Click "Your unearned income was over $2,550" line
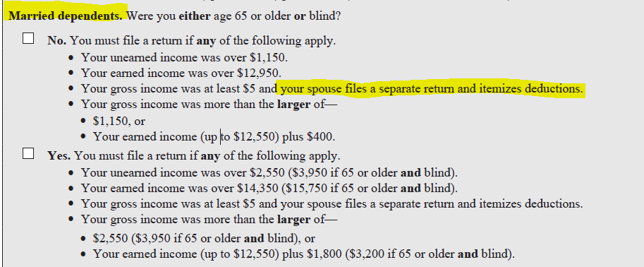 coord(269,172)
